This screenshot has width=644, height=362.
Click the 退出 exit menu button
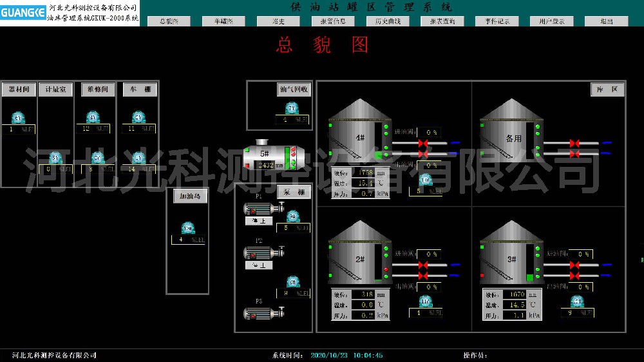pos(606,21)
